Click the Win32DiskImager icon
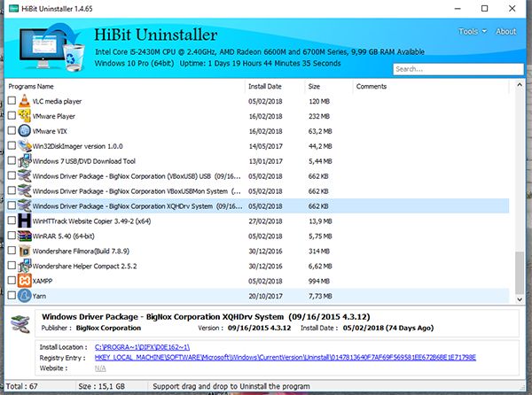The width and height of the screenshot is (532, 395). [x=24, y=146]
